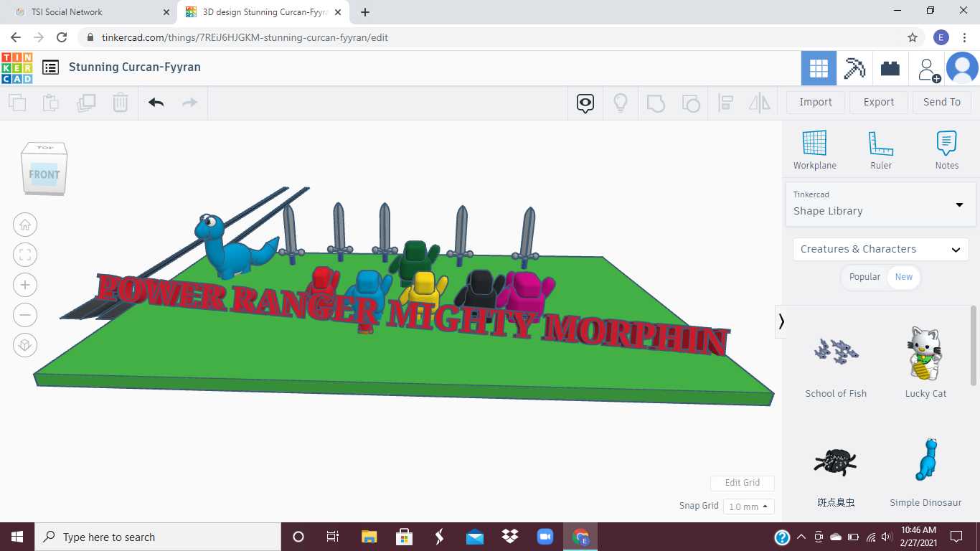Select the Popular tab

(864, 277)
